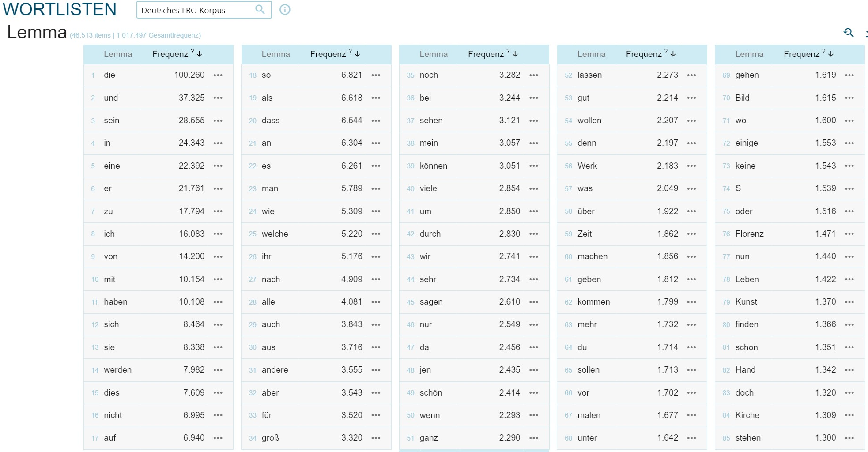Open the three-dot menu for 'auf'

coord(218,438)
